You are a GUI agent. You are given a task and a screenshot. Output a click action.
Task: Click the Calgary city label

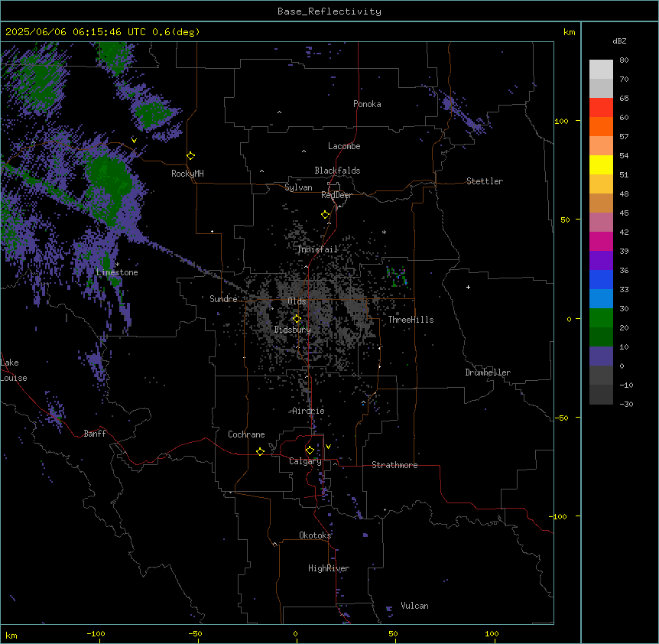[306, 461]
